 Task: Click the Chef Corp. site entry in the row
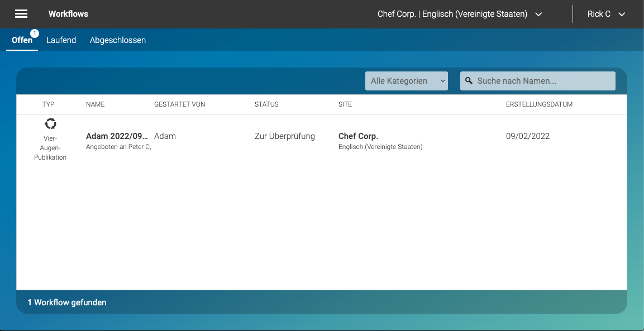tap(357, 136)
